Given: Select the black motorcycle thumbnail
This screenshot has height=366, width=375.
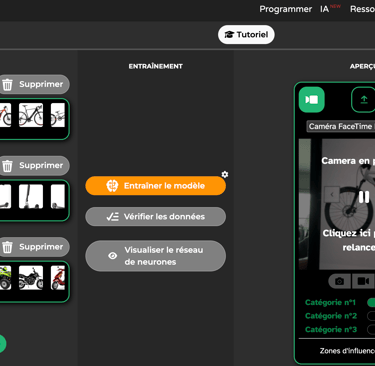Looking at the screenshot, I should pyautogui.click(x=31, y=278).
